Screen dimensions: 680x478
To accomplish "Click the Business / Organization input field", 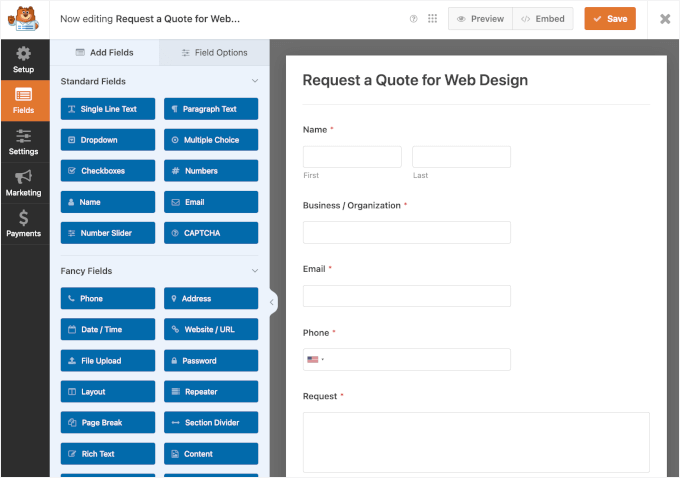I will [406, 233].
